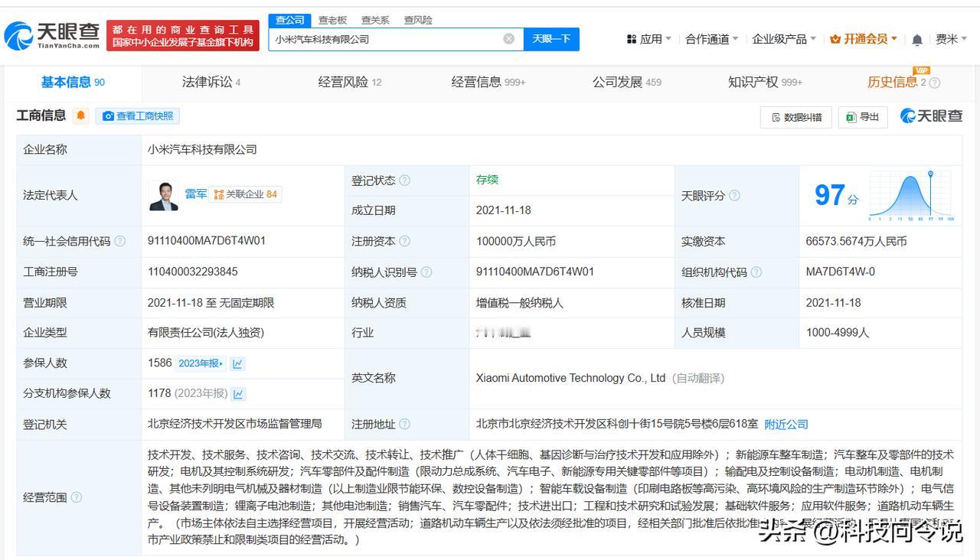This screenshot has width=980, height=560.
Task: Open the 雷军 legal representative link
Action: point(195,194)
